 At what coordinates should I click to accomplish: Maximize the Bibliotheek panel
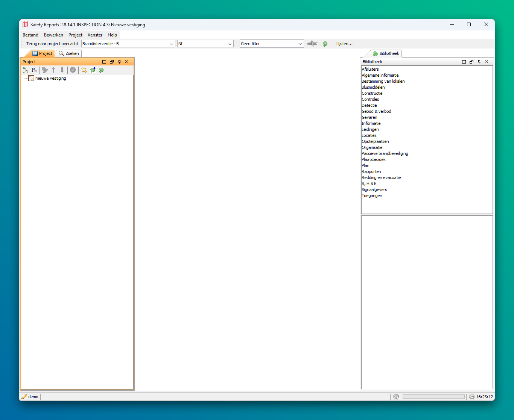click(x=464, y=62)
